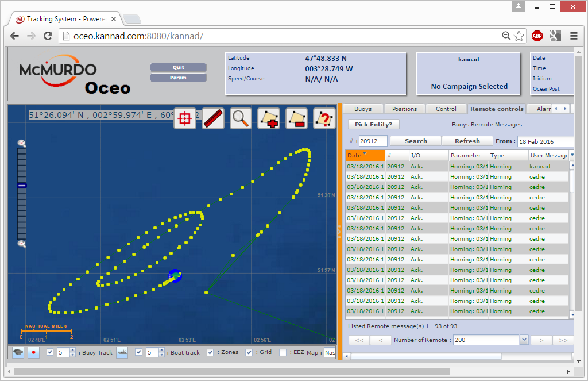
Task: Click the puzzle extension icon in toolbar
Action: 555,36
